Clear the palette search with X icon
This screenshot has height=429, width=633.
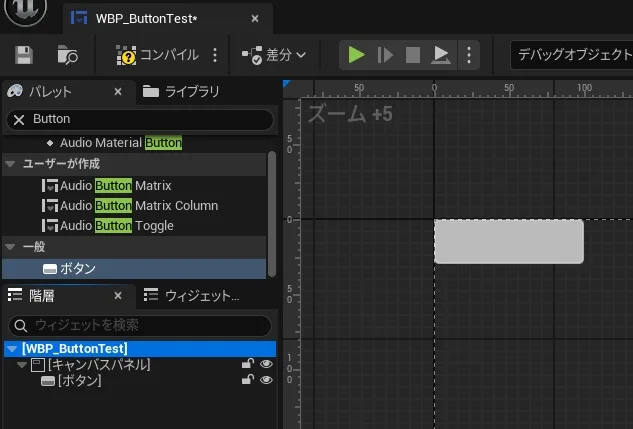[19, 119]
